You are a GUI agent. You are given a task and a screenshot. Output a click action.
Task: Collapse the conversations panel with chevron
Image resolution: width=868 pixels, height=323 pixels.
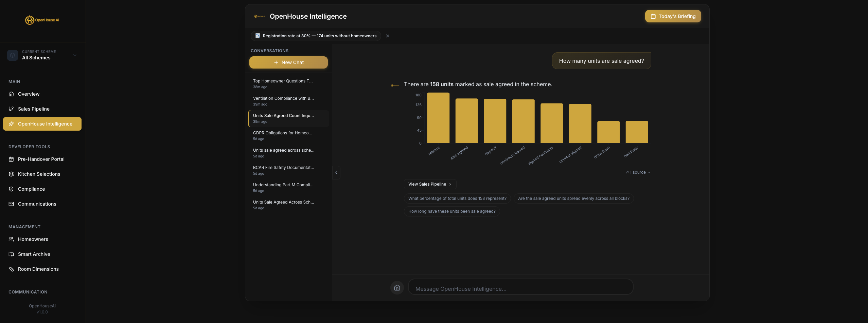point(336,173)
